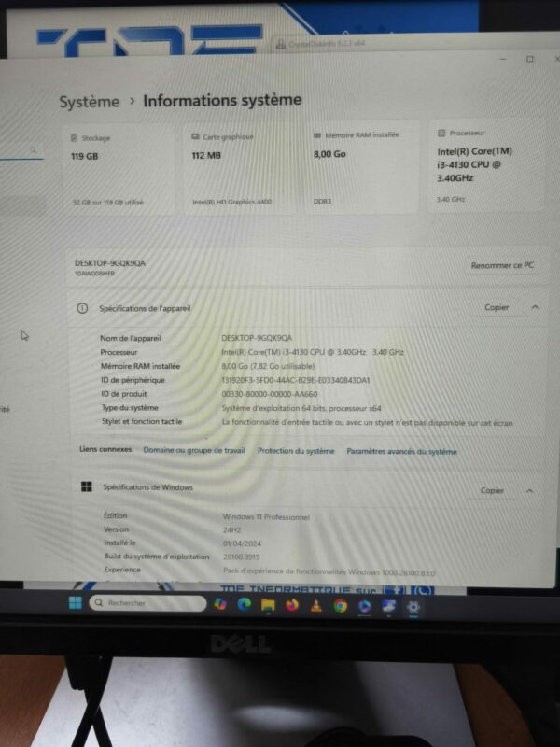This screenshot has height=747, width=560.
Task: Click the Spécifications de l'appareil header text
Action: point(145,308)
